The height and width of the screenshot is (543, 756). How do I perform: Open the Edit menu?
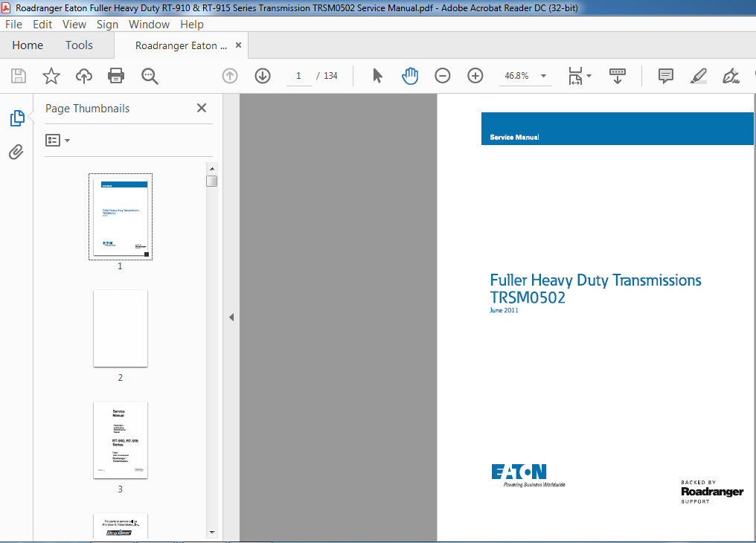point(42,24)
